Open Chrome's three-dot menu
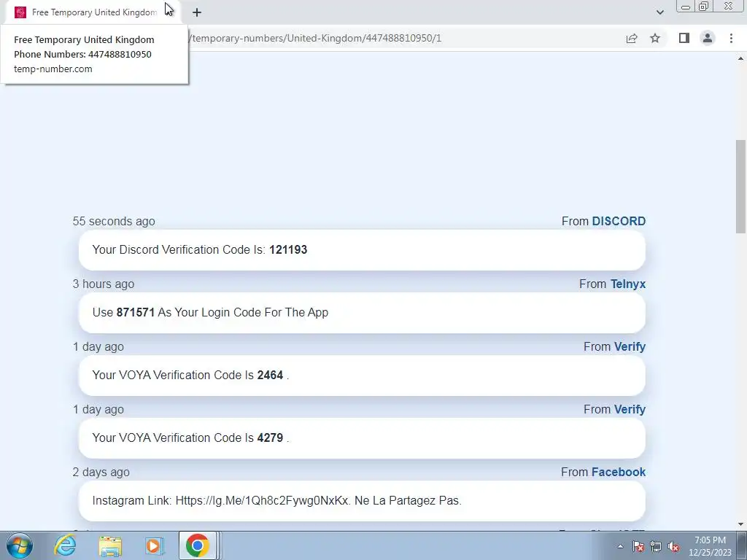Image resolution: width=747 pixels, height=560 pixels. tap(731, 38)
